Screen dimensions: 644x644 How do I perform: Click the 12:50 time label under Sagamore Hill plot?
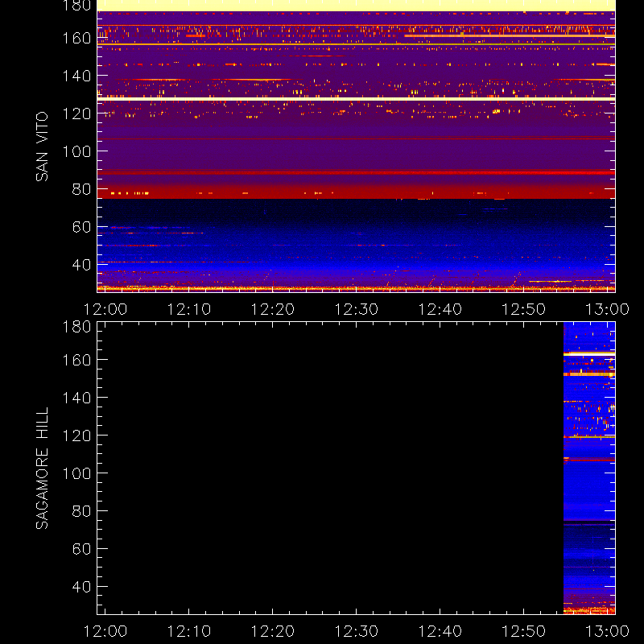point(524,631)
